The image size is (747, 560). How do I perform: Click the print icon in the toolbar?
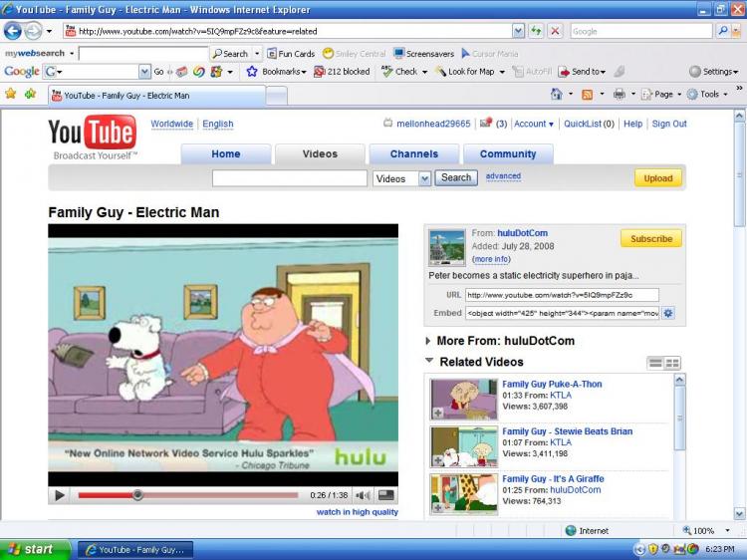pos(619,95)
